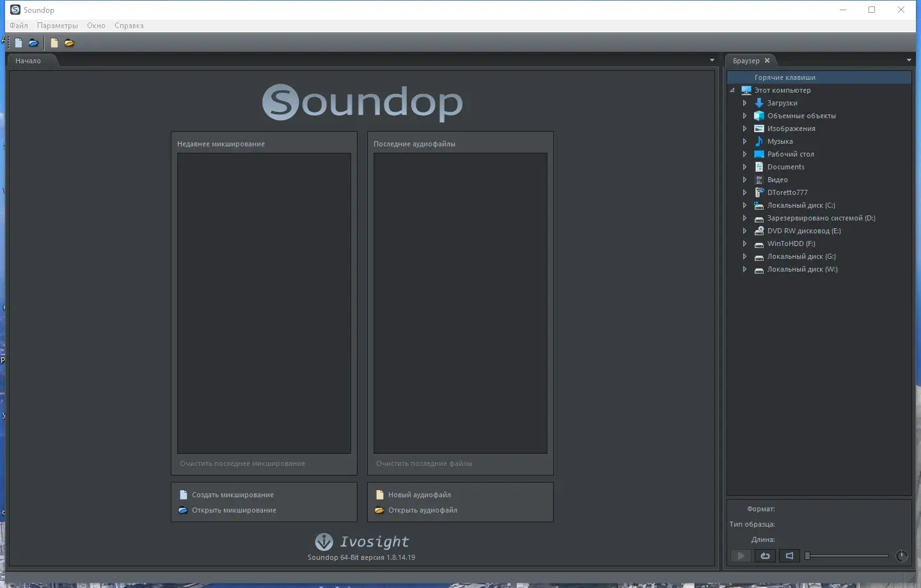This screenshot has width=921, height=588.
Task: Toggle loop playback in the browser preview
Action: [x=765, y=556]
